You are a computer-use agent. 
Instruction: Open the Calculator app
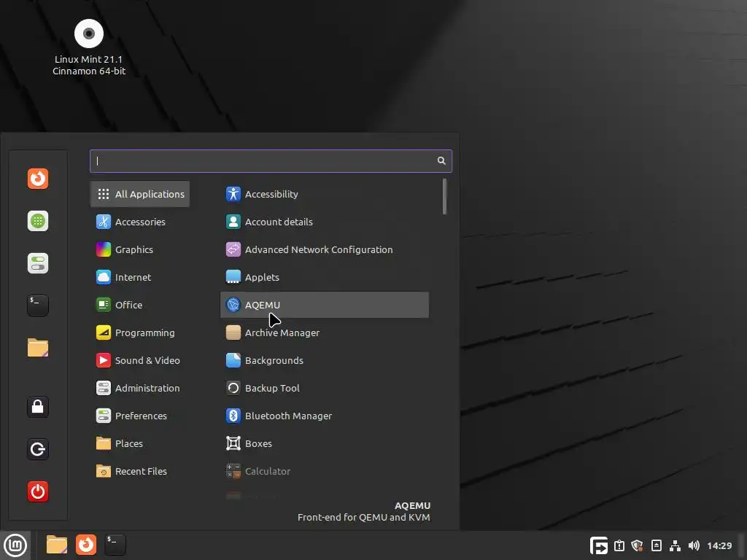(x=325, y=471)
